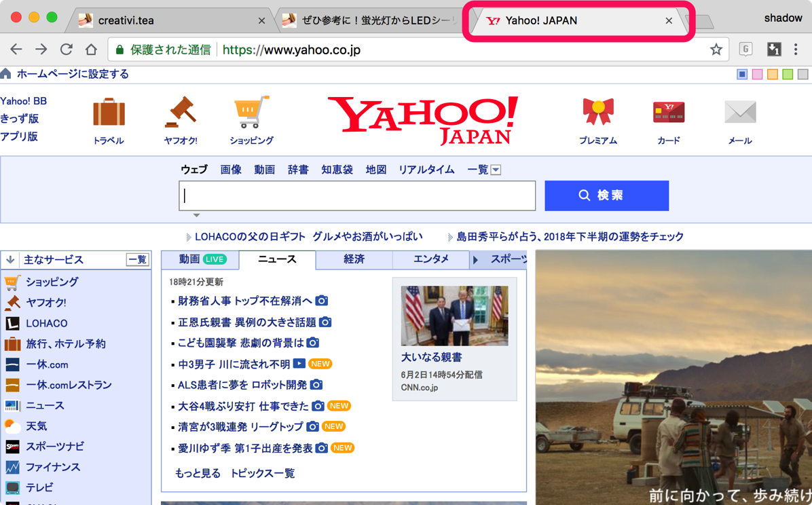812x505 pixels.
Task: Click the G extension icon in toolbar
Action: click(745, 49)
